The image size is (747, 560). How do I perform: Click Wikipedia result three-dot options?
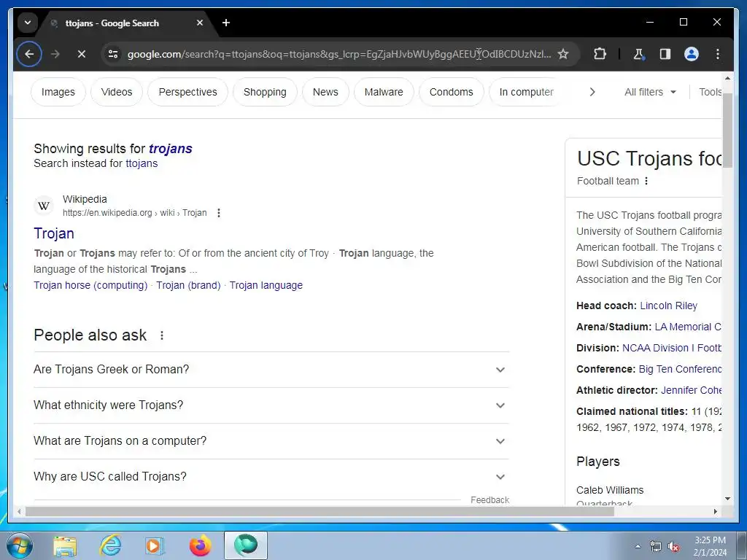(x=219, y=213)
